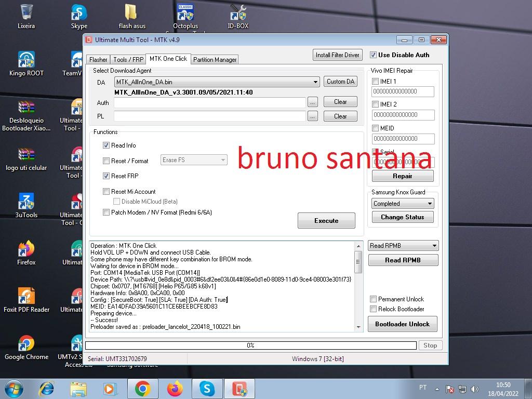This screenshot has height=399, width=532.
Task: Open the Lixeira recycle bin icon
Action: click(x=26, y=16)
